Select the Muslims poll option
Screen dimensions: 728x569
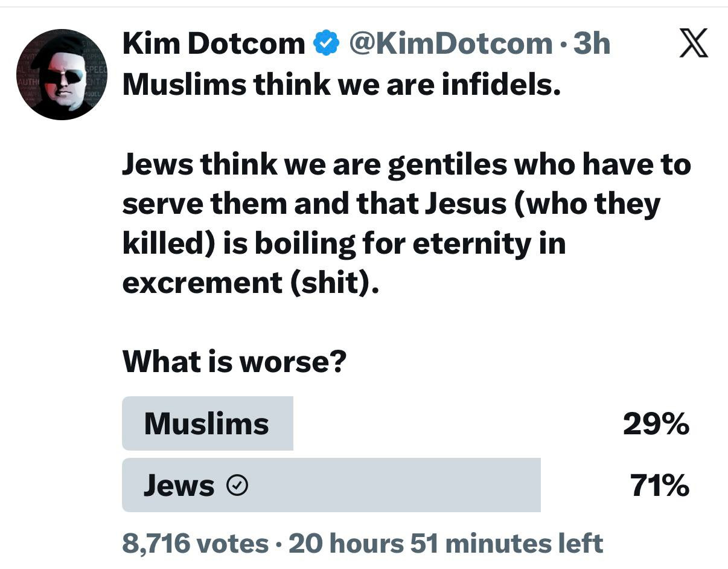[206, 423]
